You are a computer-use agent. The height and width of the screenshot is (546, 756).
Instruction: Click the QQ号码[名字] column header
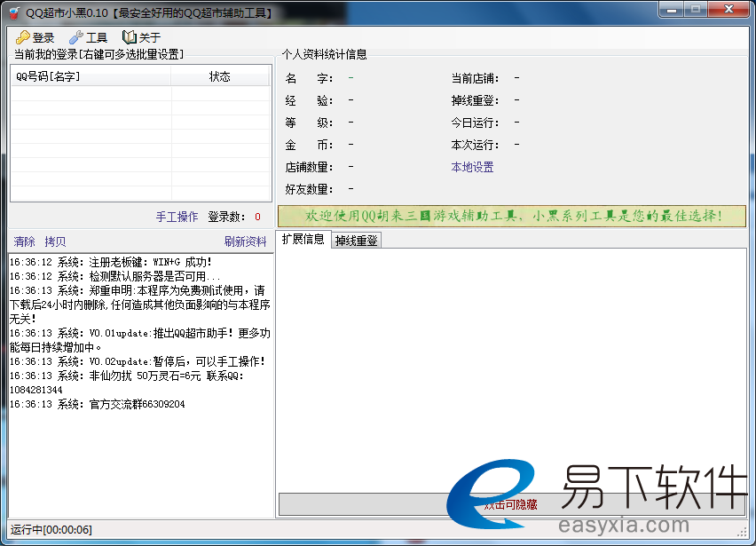click(x=91, y=76)
